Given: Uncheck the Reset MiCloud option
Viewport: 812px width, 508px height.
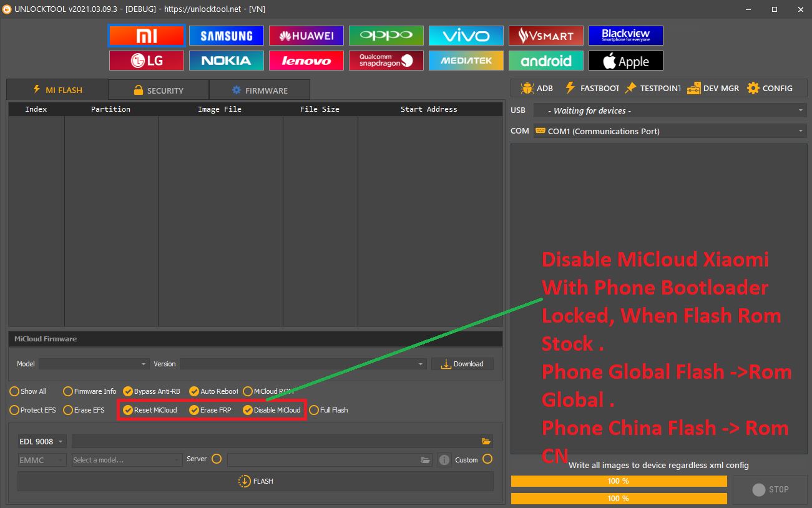Looking at the screenshot, I should pos(150,410).
